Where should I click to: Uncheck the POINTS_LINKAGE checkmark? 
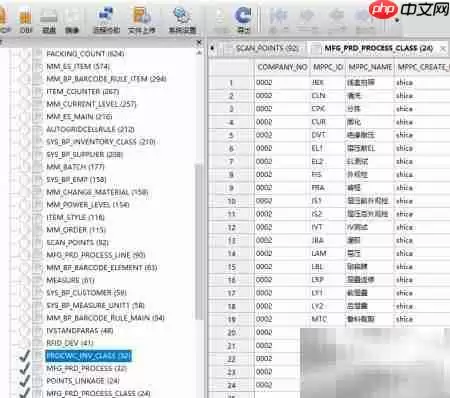click(24, 381)
